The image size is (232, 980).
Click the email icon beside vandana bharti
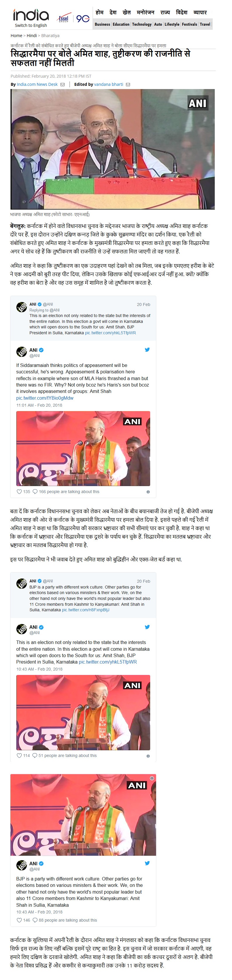[x=128, y=84]
